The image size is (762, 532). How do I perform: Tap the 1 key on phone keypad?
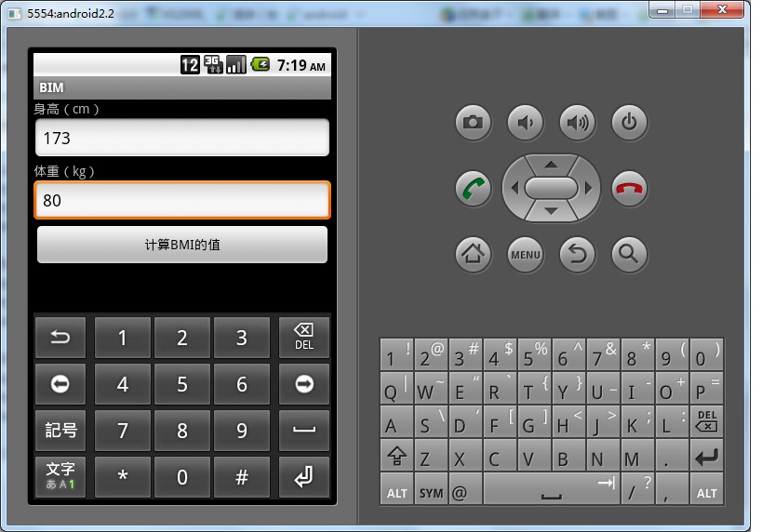(123, 338)
